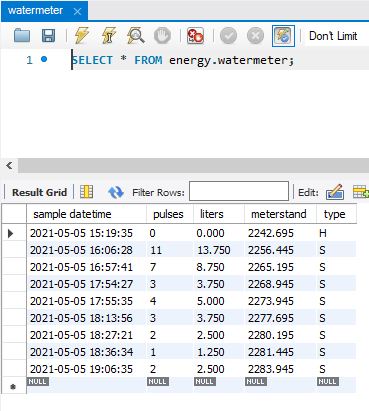Viewport: 369px width, 411px height.
Task: Open a SQL script file folder icon
Action: coord(22,36)
